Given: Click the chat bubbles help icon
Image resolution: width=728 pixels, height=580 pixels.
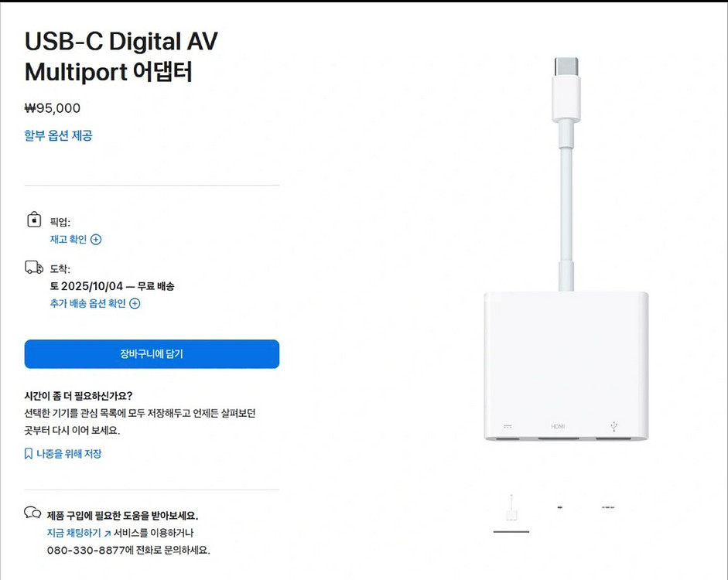Looking at the screenshot, I should pos(32,513).
